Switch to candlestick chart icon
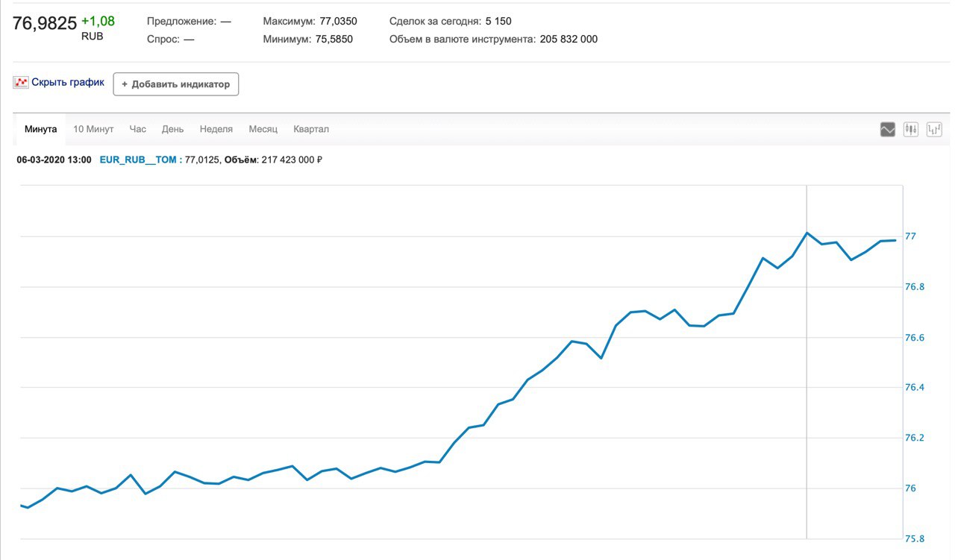 (911, 130)
